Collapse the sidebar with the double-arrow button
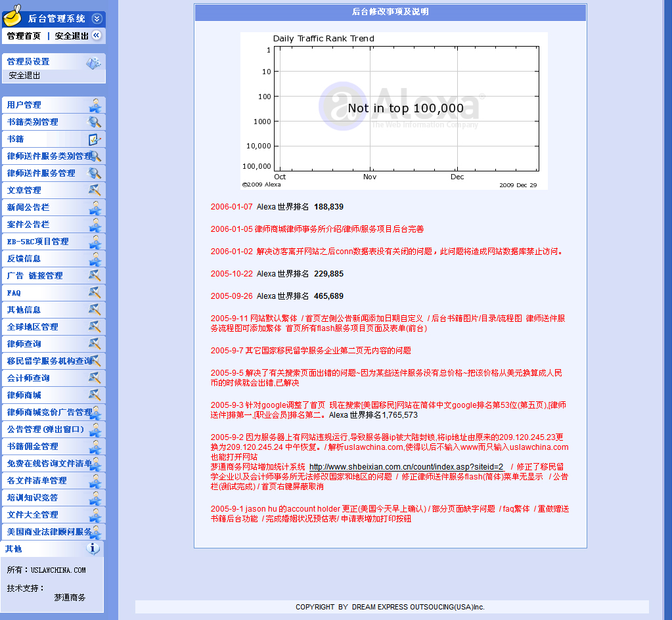 click(x=97, y=35)
